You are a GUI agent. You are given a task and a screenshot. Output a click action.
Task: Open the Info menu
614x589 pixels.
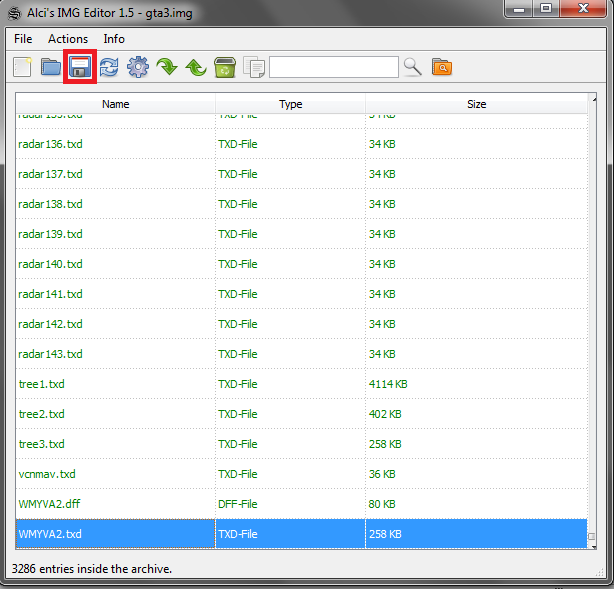114,39
